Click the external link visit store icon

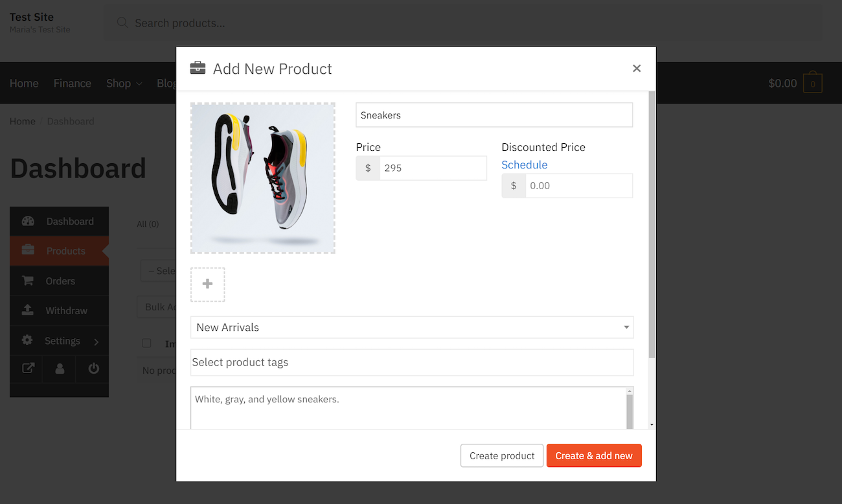pyautogui.click(x=28, y=369)
